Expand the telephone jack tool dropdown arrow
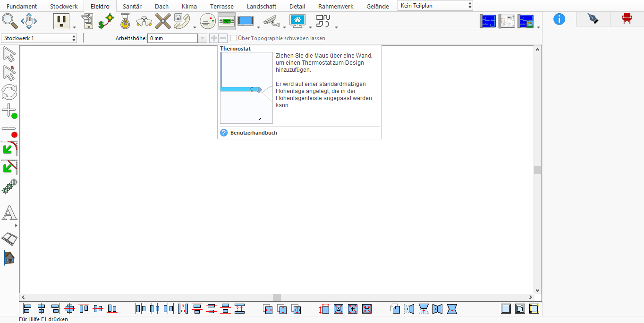This screenshot has height=323, width=644. 195,27
